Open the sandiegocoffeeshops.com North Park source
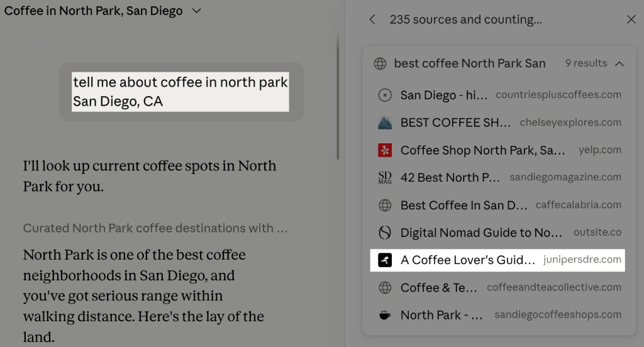This screenshot has width=644, height=347. pyautogui.click(x=498, y=315)
